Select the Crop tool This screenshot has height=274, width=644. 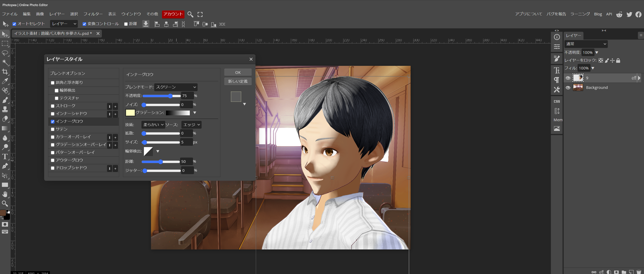[5, 72]
